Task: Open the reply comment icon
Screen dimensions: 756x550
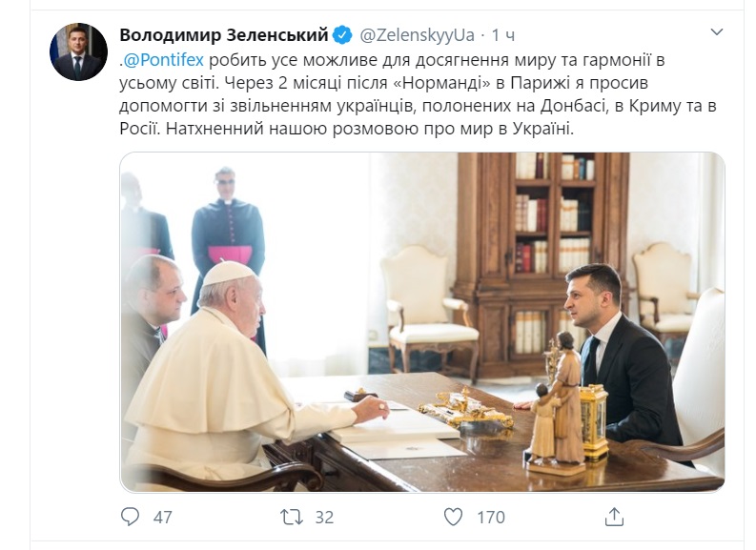Action: (x=130, y=517)
